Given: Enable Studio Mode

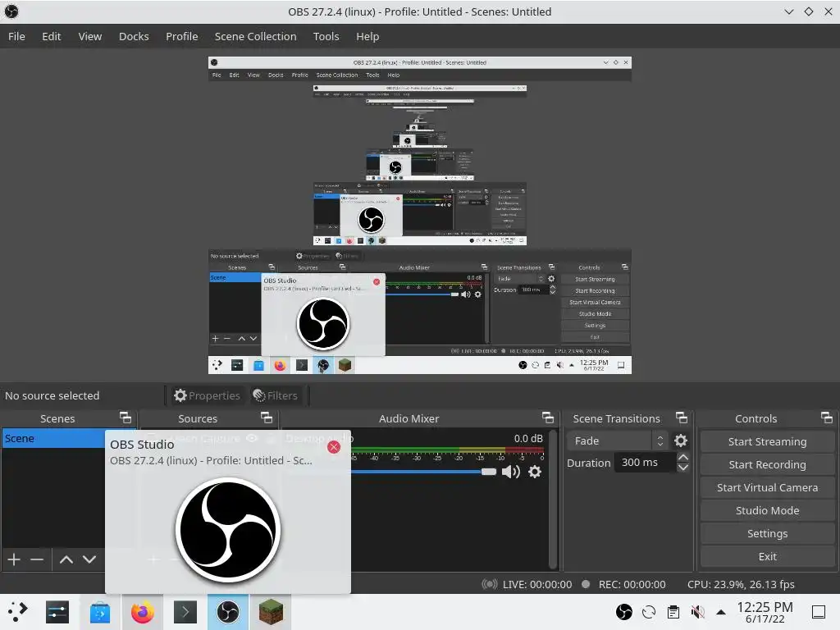Looking at the screenshot, I should [x=767, y=511].
